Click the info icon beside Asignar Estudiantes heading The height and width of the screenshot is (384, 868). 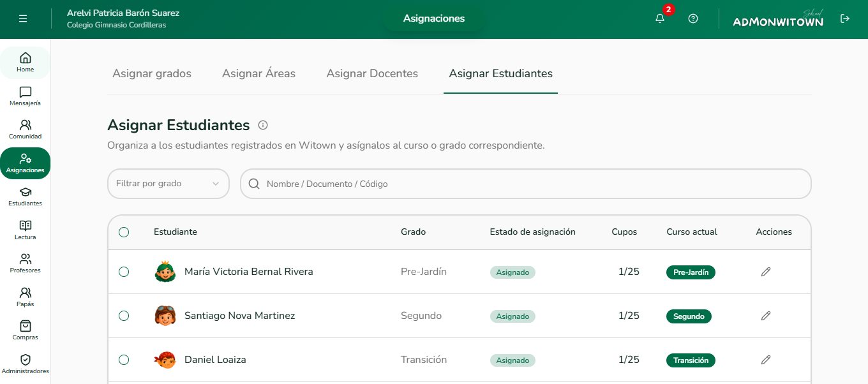coord(263,125)
